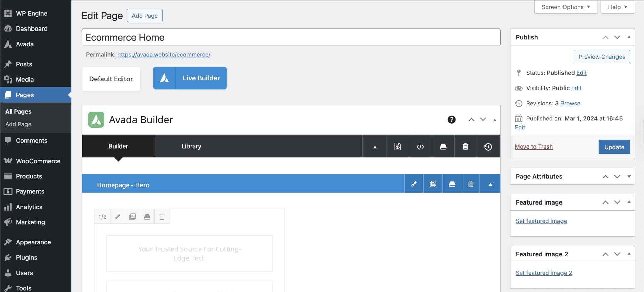Expand the Page Attributes panel
This screenshot has width=644, height=292.
pyautogui.click(x=629, y=176)
